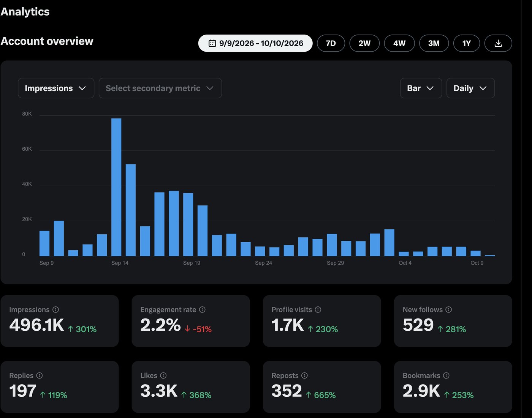
Task: Click the 197 replies value
Action: (23, 391)
